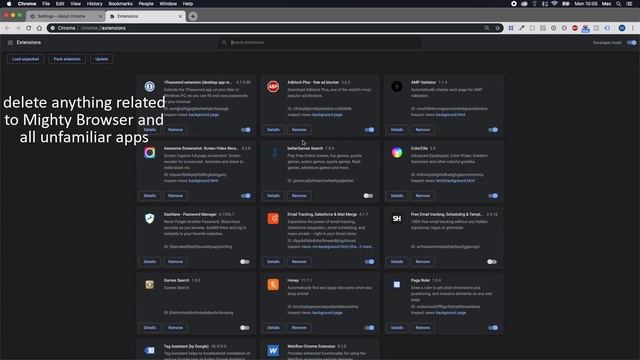Open the macOS Apple menu

tap(9, 4)
